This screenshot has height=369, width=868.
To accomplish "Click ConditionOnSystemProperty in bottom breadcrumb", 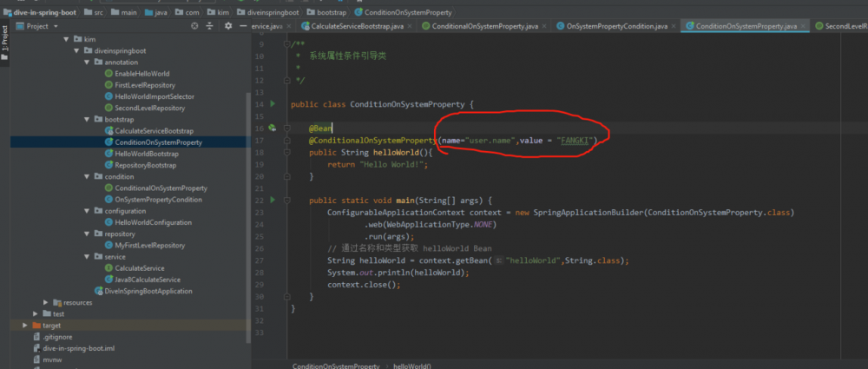I will 335,366.
